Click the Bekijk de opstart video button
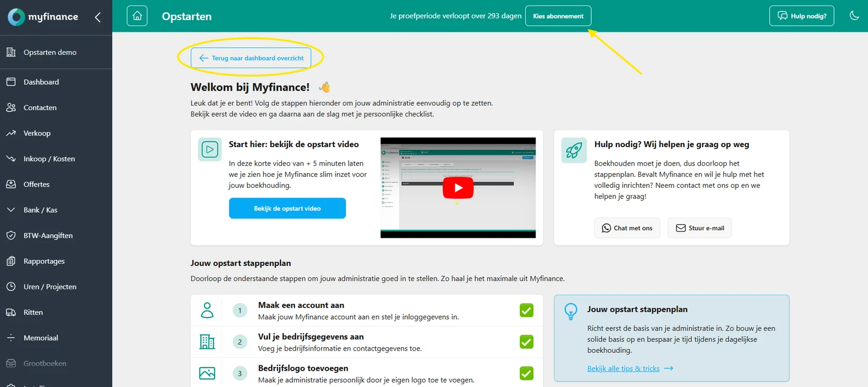The image size is (868, 387). coord(288,208)
